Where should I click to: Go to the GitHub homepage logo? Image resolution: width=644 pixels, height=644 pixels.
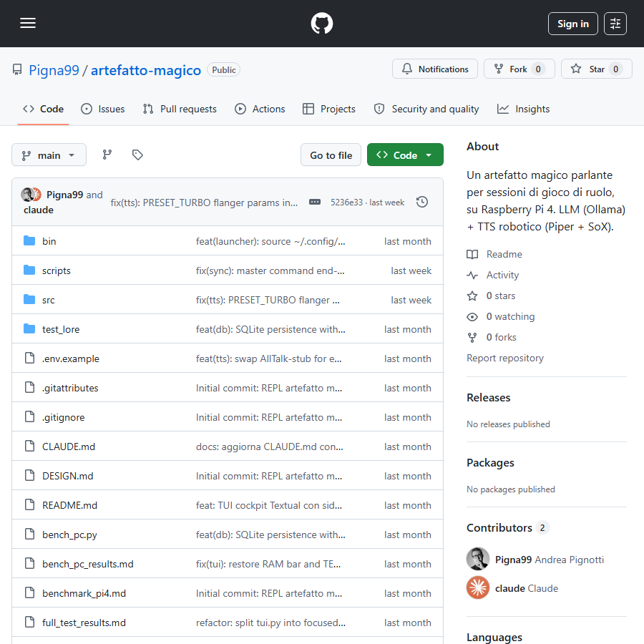point(321,24)
